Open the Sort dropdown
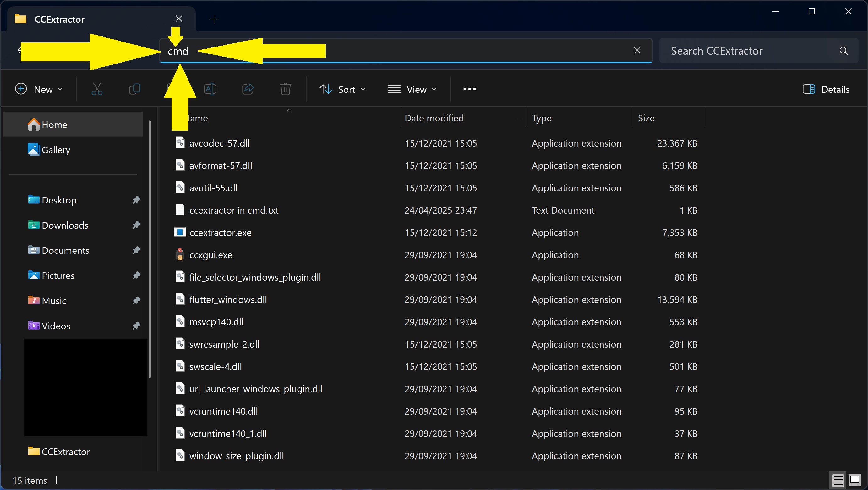The height and width of the screenshot is (490, 868). 342,89
